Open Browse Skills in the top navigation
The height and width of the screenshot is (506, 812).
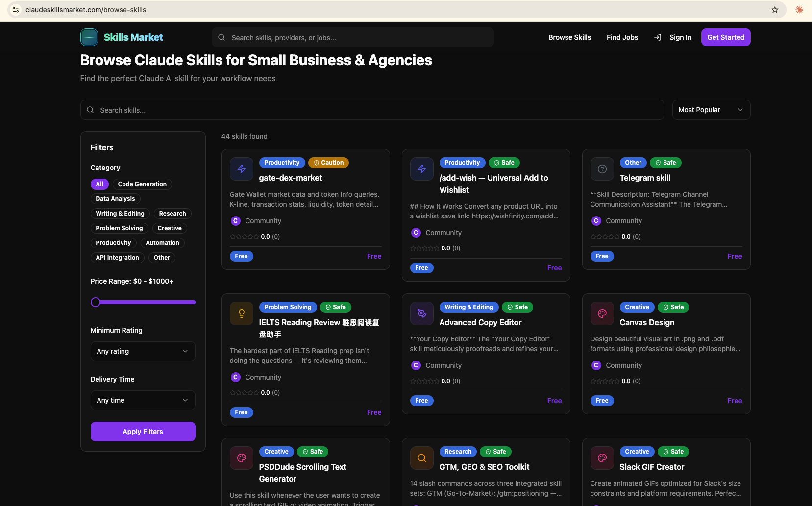point(569,37)
